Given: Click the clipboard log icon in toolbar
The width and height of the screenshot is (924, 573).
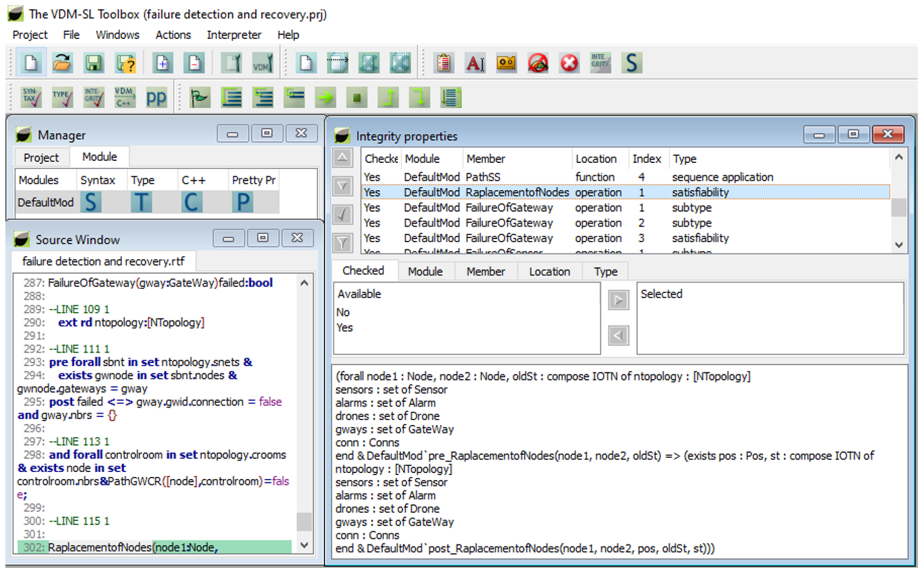Looking at the screenshot, I should point(444,63).
